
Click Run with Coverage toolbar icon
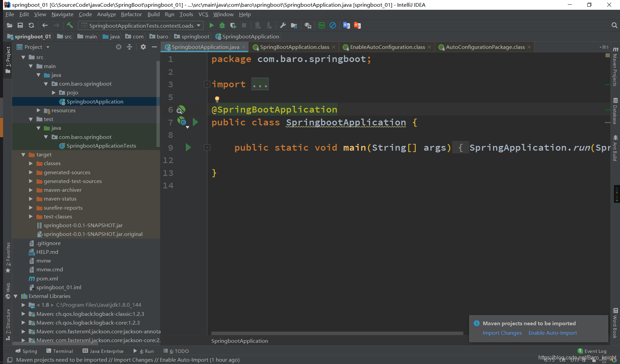[233, 25]
